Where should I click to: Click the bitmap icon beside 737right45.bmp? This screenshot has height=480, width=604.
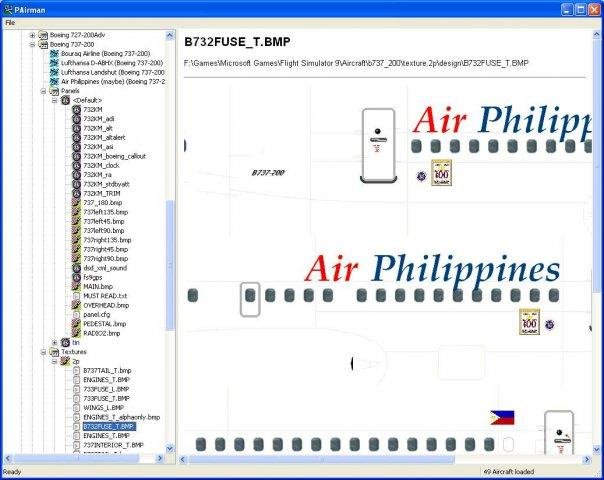pos(76,249)
